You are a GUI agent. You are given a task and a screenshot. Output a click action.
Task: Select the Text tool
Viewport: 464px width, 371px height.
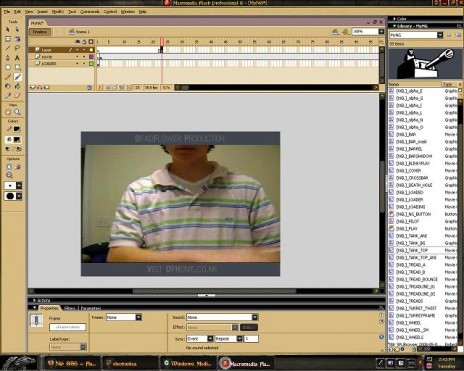17,58
